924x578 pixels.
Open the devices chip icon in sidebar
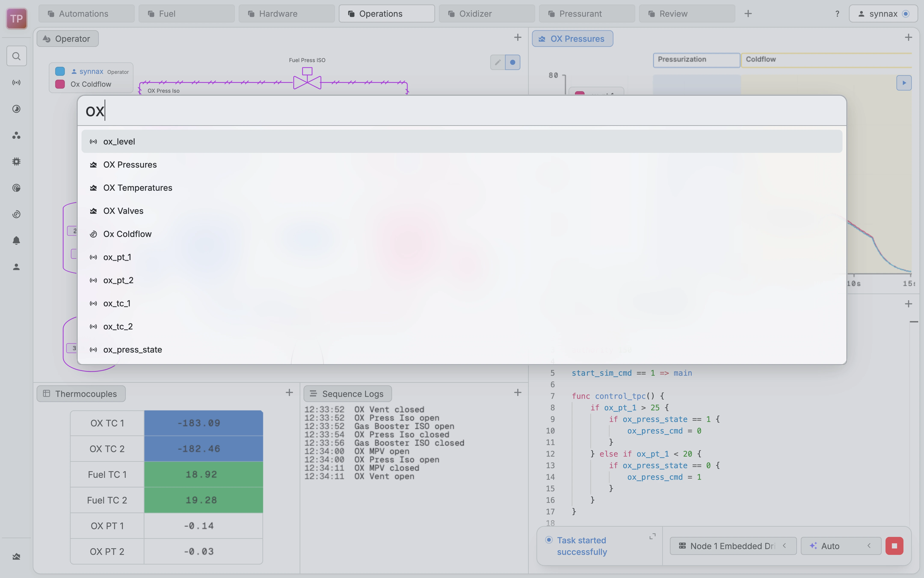pos(16,162)
